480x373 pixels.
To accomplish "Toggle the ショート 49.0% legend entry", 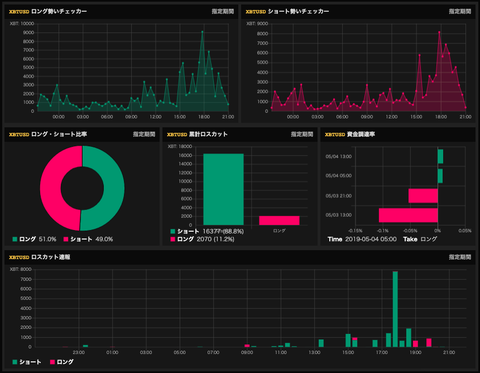I will [x=88, y=239].
